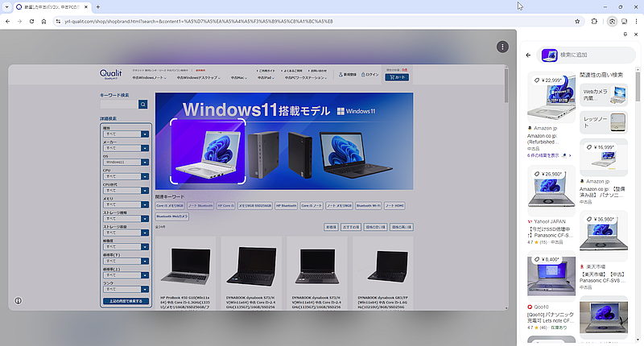Open the 中古Windowsノート menu
This screenshot has height=346, width=644.
pyautogui.click(x=149, y=77)
